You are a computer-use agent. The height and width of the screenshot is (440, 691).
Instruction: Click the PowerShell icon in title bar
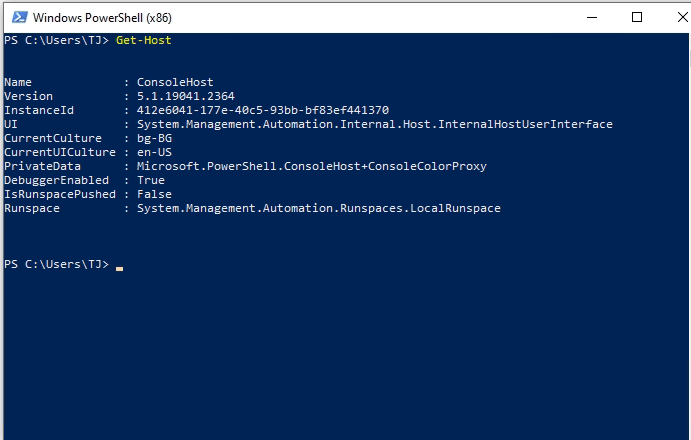click(19, 18)
